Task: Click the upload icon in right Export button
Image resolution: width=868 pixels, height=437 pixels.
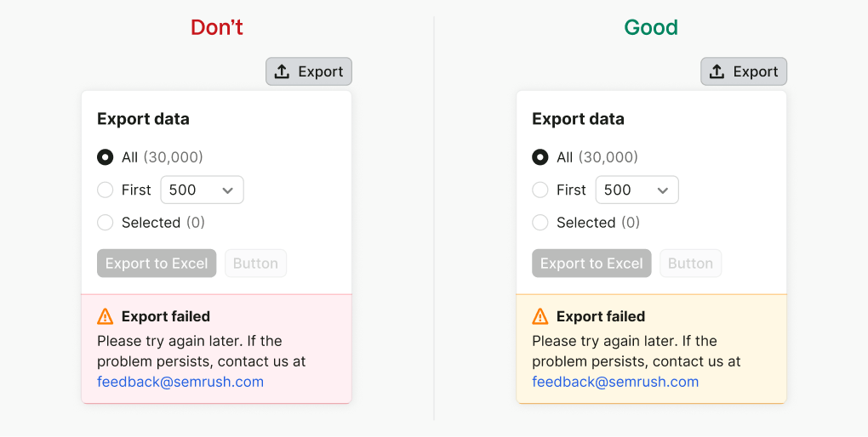Action: [717, 71]
